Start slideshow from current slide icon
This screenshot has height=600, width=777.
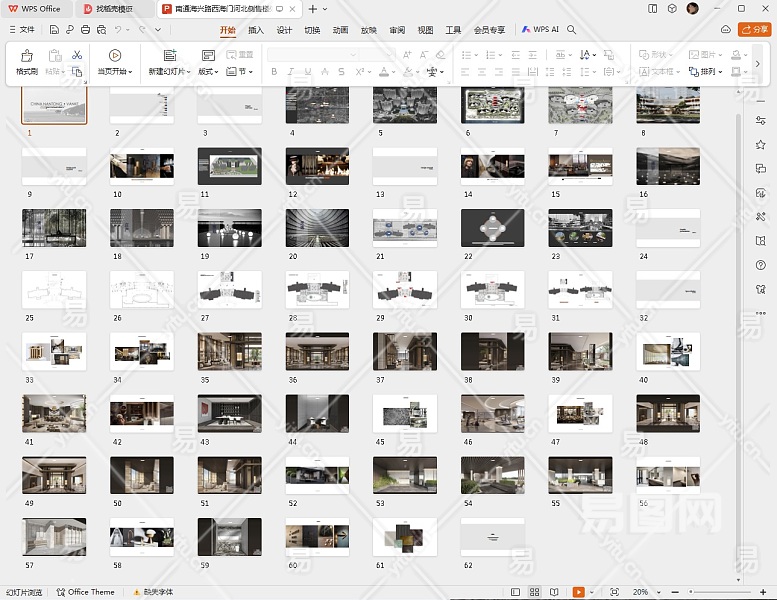115,56
